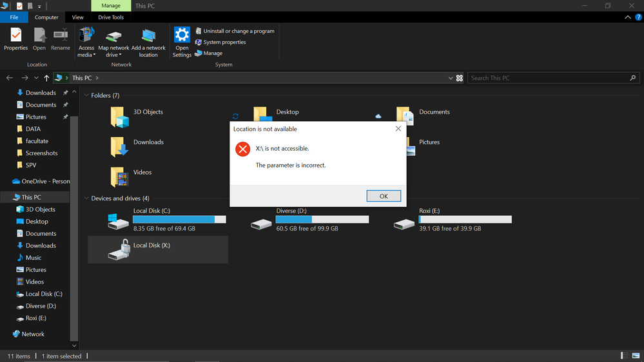Image resolution: width=644 pixels, height=362 pixels.
Task: Click This PC in address bar
Action: pyautogui.click(x=82, y=77)
